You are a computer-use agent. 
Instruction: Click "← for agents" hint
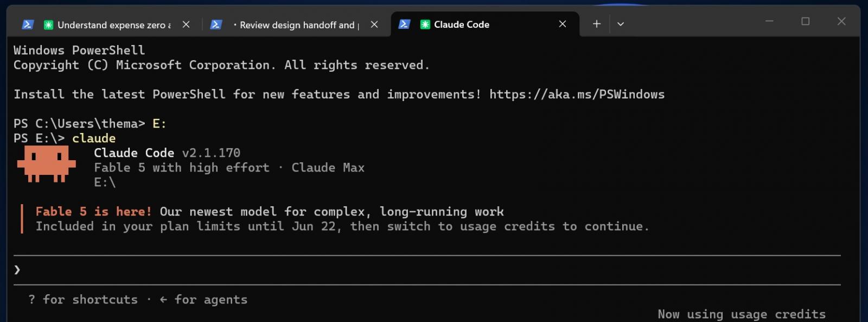click(203, 300)
